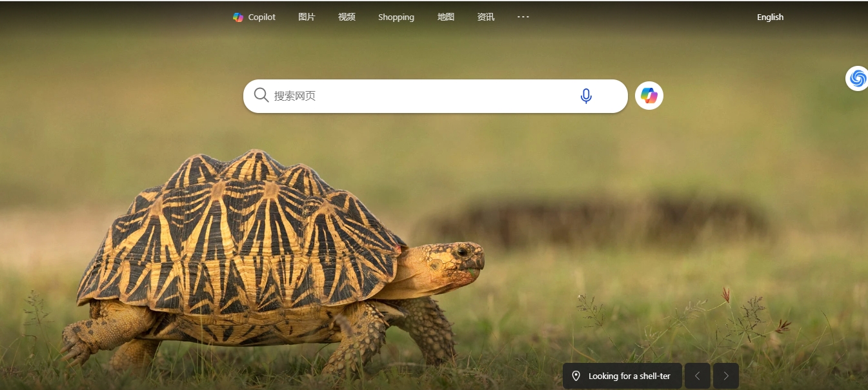
Task: Open the 地图 maps page
Action: point(446,17)
